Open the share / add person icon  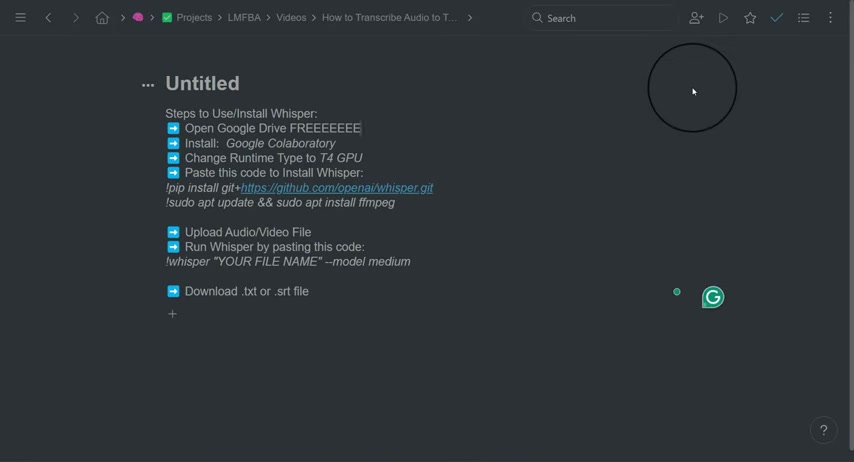pyautogui.click(x=696, y=18)
